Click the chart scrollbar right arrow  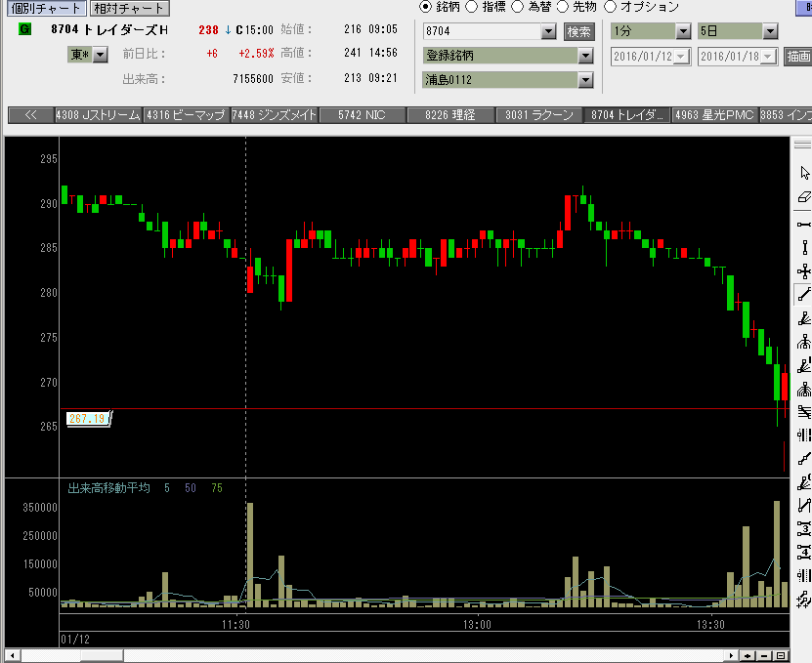(x=731, y=656)
